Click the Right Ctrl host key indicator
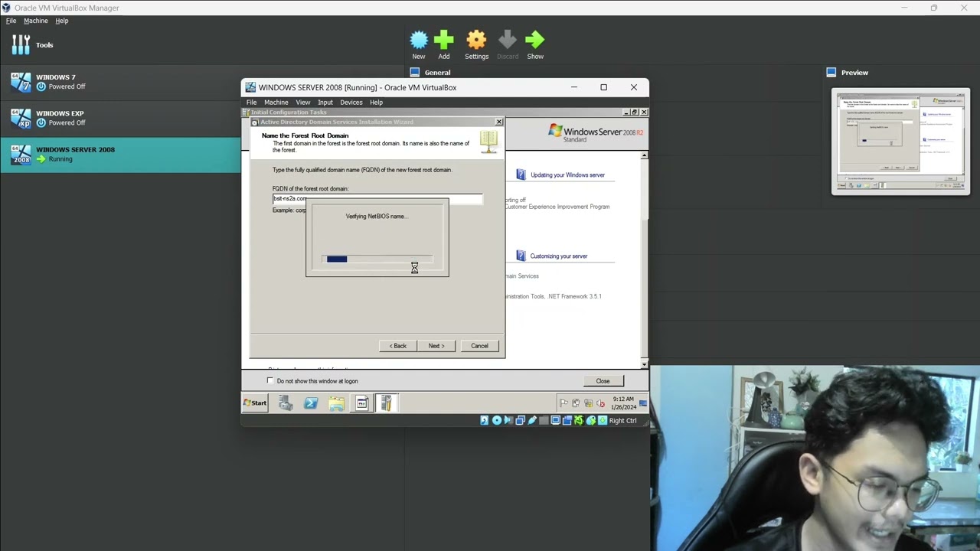980x551 pixels. point(622,420)
